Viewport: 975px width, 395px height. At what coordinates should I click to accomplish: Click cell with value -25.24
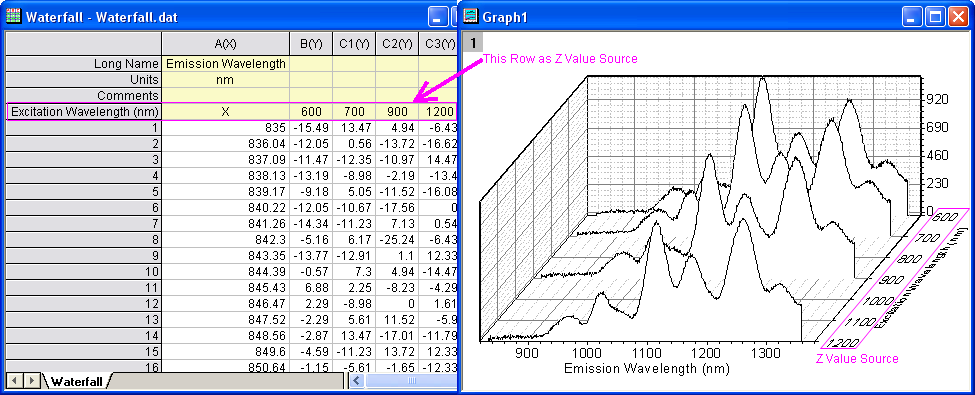click(x=397, y=239)
